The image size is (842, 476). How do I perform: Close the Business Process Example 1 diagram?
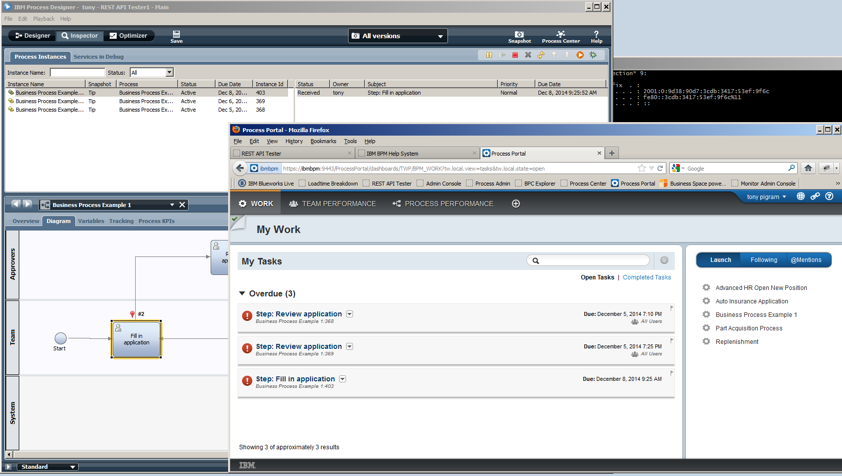tap(182, 205)
